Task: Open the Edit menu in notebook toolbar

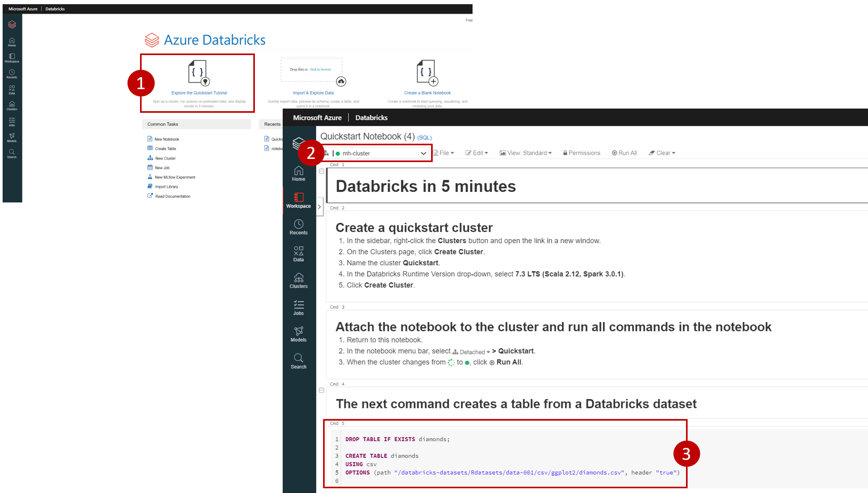Action: 477,153
